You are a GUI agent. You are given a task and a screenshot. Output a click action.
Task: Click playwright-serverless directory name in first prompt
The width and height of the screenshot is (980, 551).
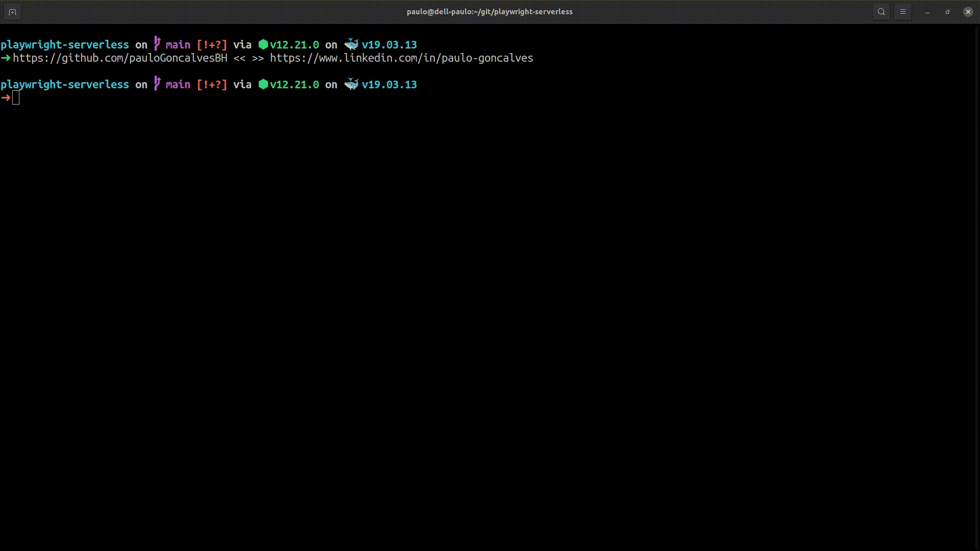65,45
